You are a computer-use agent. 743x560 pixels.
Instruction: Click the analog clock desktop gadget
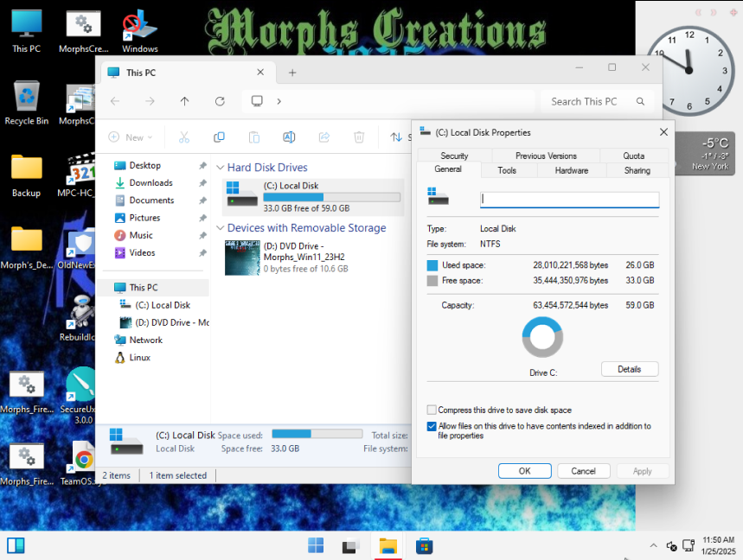click(x=690, y=71)
